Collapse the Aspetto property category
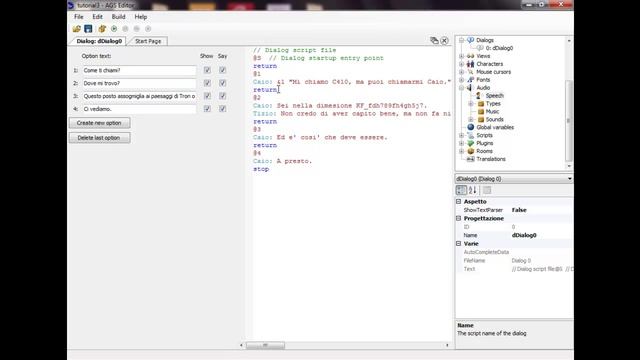 459,202
